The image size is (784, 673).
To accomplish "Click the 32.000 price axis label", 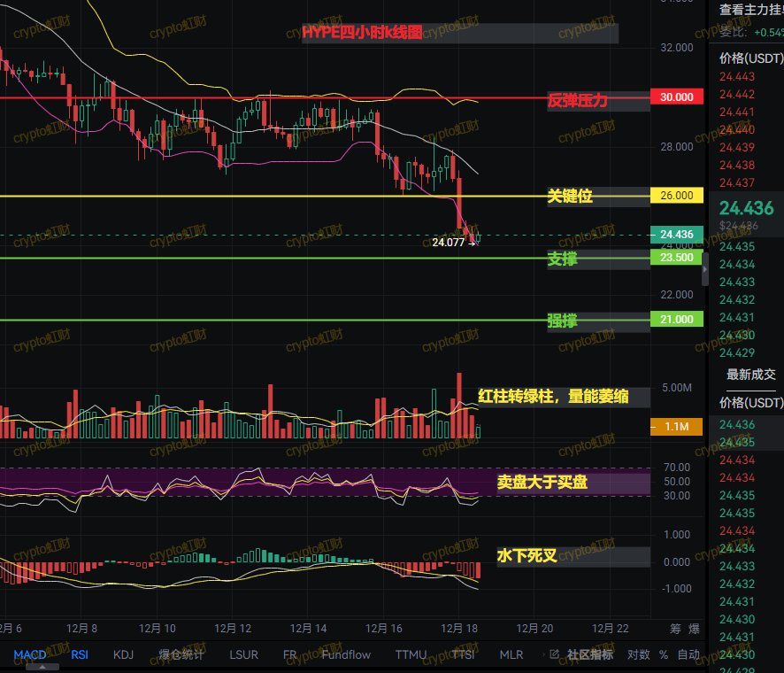I will coord(677,48).
